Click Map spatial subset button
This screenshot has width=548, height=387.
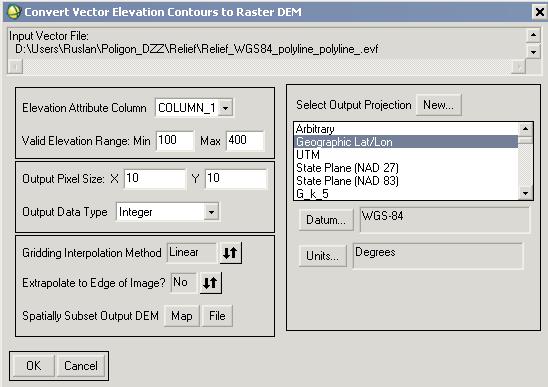182,316
